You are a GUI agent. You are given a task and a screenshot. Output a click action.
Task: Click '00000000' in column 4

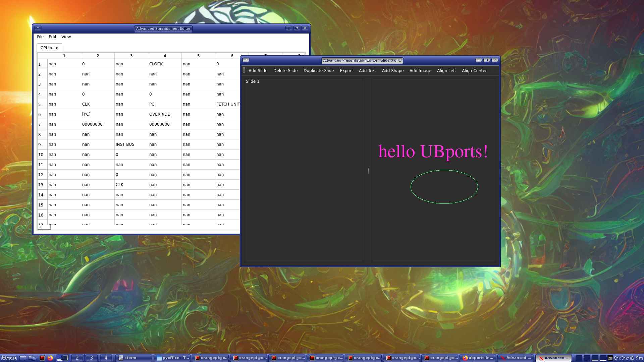click(x=165, y=124)
